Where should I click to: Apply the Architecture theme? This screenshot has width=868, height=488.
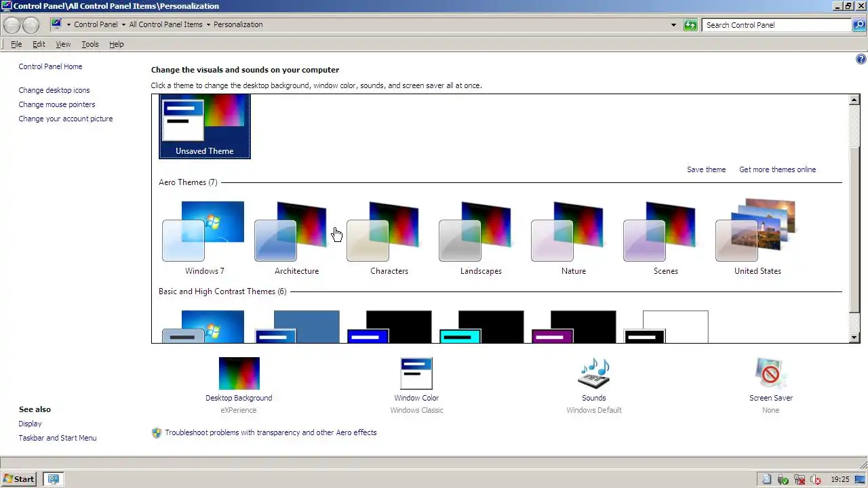coord(296,238)
